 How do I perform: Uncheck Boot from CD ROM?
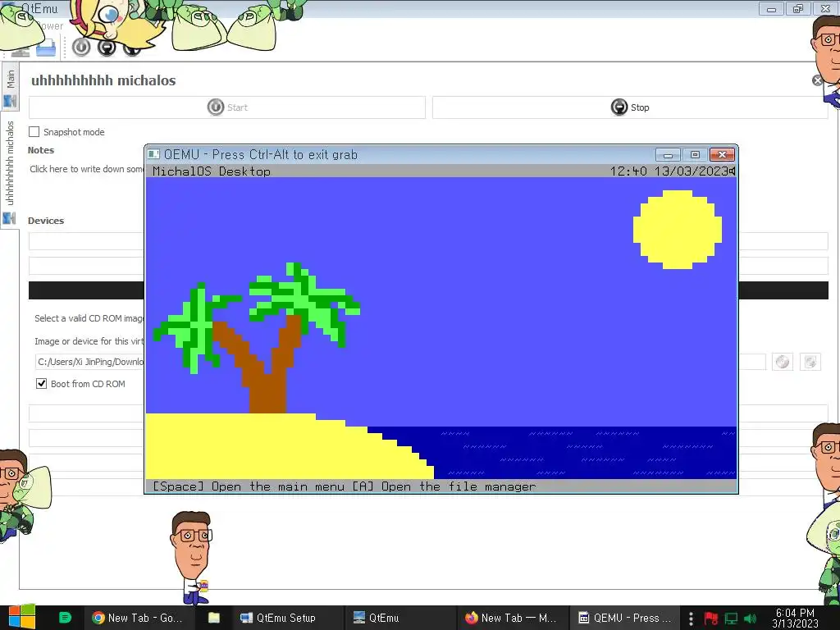[x=41, y=384]
